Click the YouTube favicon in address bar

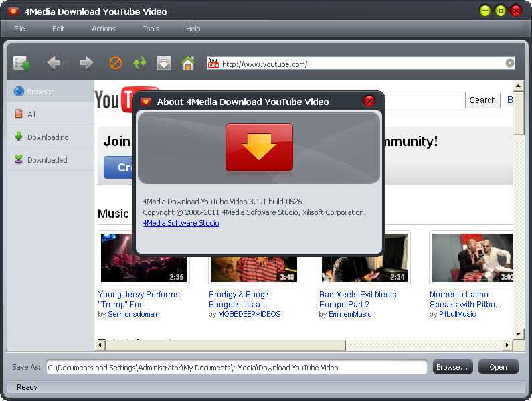point(213,63)
